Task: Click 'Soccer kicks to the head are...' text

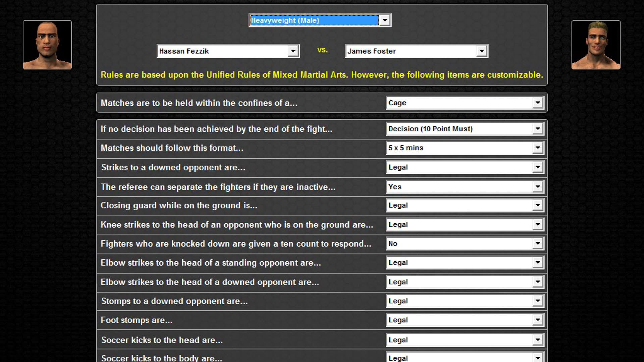Action: [x=162, y=340]
